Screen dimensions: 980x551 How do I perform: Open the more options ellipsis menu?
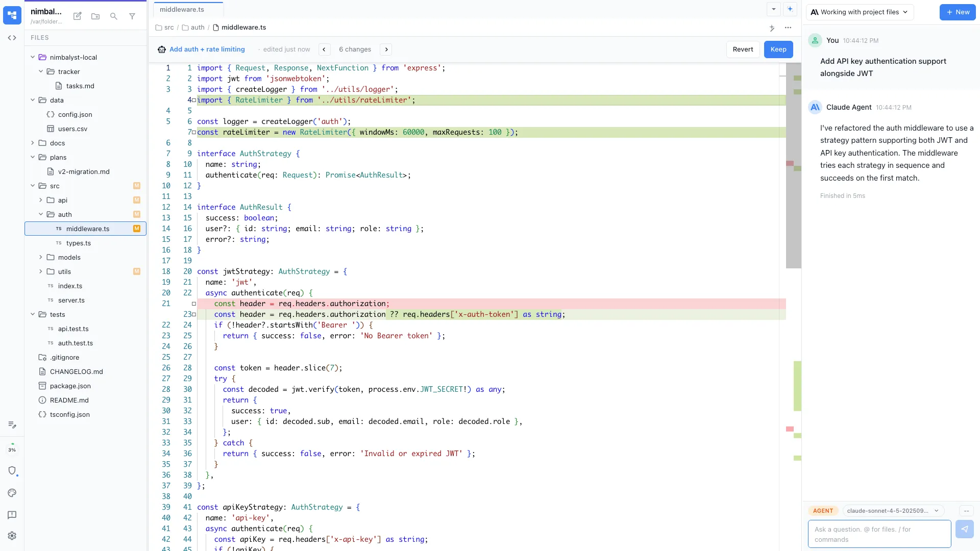point(788,28)
